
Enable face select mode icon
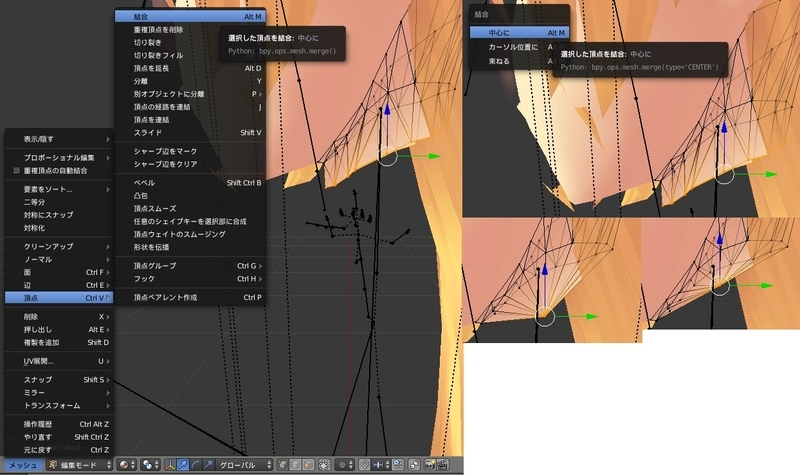point(308,465)
